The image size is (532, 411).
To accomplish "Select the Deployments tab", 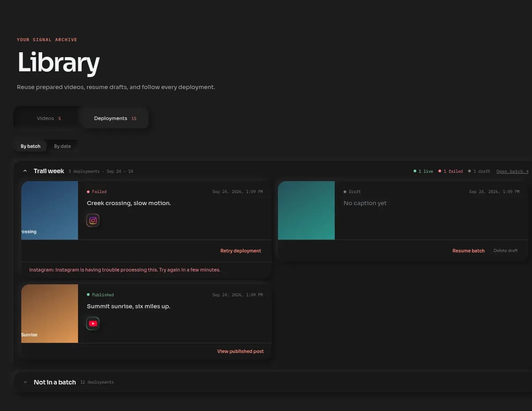I will point(115,118).
